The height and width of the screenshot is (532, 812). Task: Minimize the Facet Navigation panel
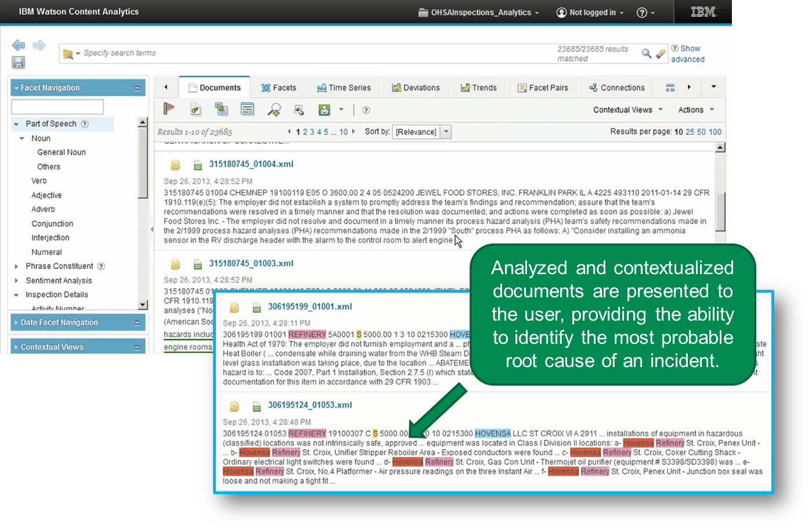138,88
